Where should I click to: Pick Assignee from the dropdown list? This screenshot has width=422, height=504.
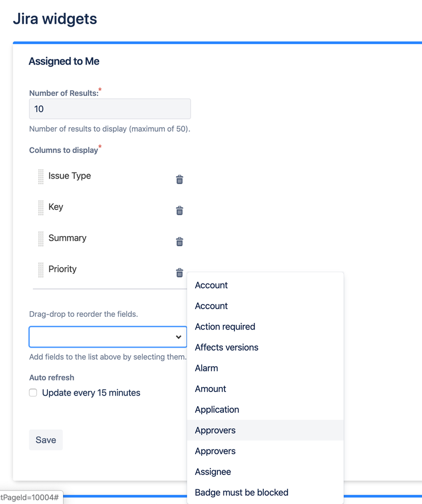coord(265,472)
